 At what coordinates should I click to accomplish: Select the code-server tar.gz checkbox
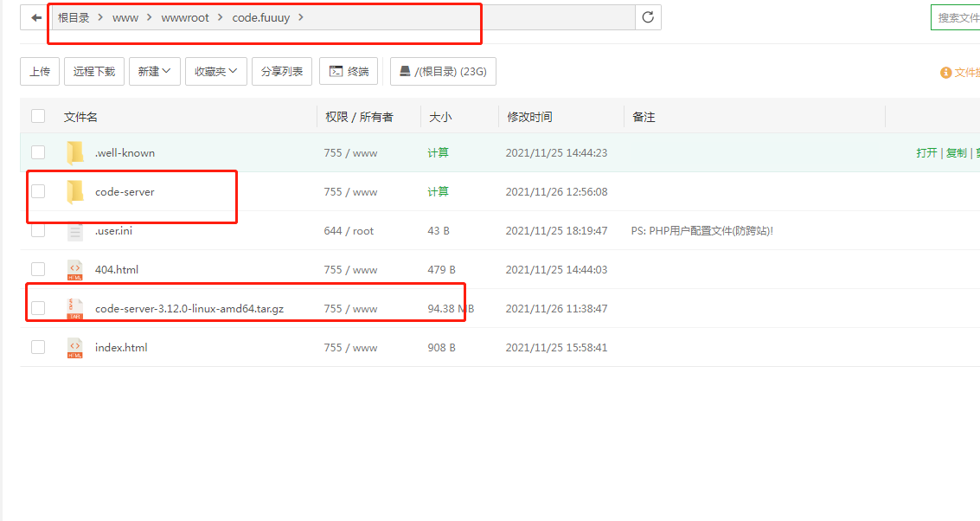pos(38,308)
